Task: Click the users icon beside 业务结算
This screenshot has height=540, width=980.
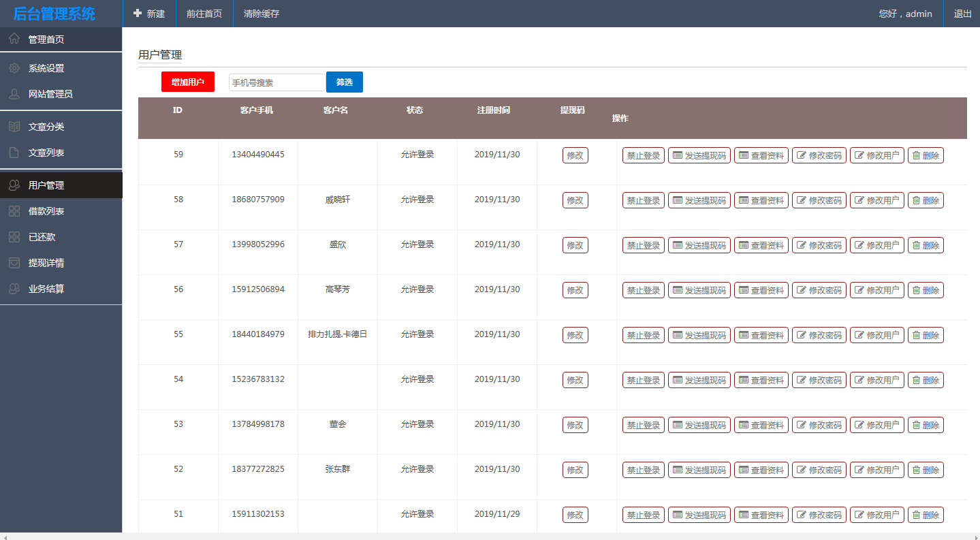Action: click(x=14, y=289)
